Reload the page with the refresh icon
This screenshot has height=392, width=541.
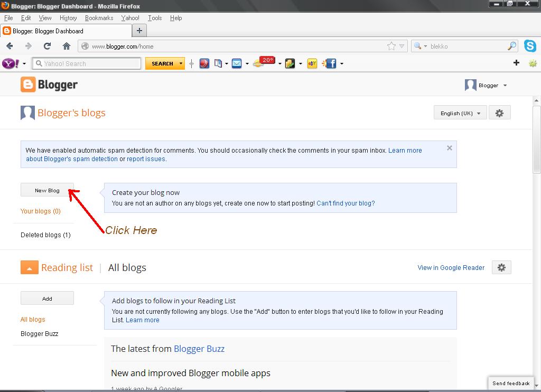tap(47, 46)
